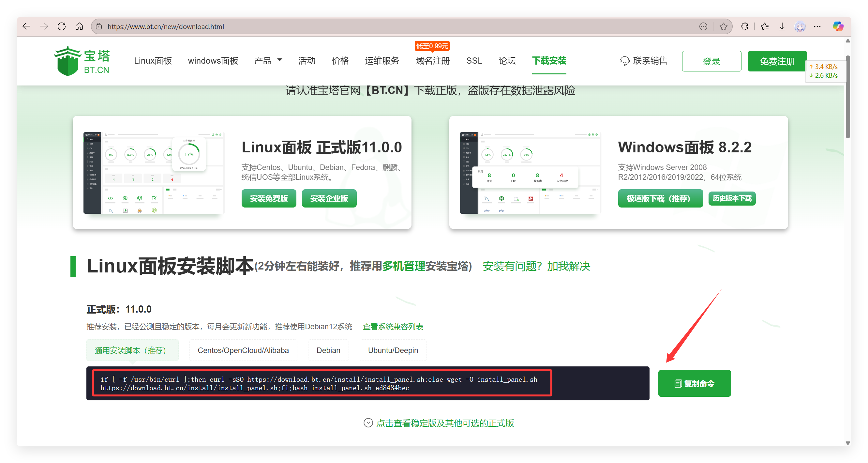Open 论坛 nav item
Screen dimensions: 868x463
[507, 61]
